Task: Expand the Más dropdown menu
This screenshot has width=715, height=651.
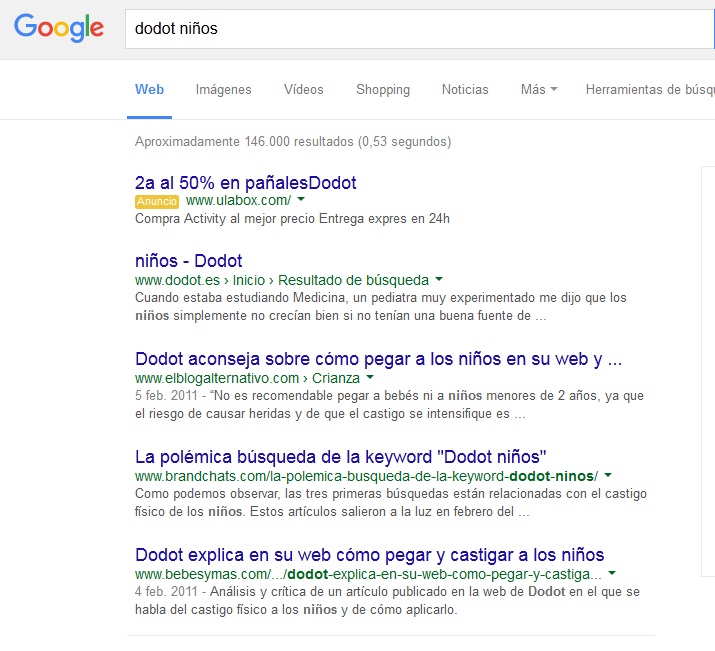Action: click(x=539, y=89)
